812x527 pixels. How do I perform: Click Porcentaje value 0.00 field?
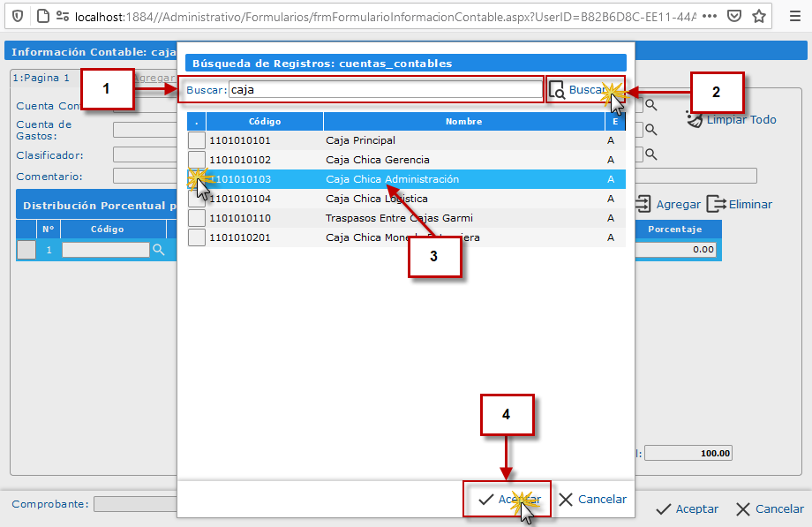675,249
